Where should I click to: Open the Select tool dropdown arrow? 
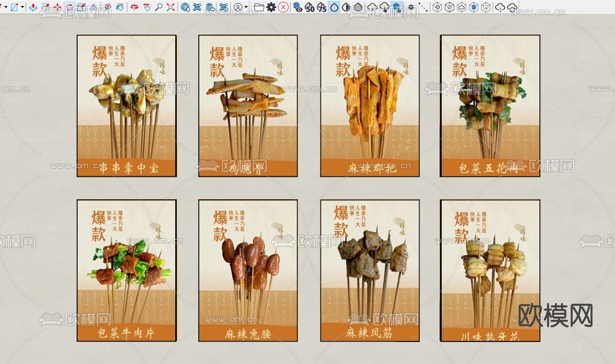point(5,6)
